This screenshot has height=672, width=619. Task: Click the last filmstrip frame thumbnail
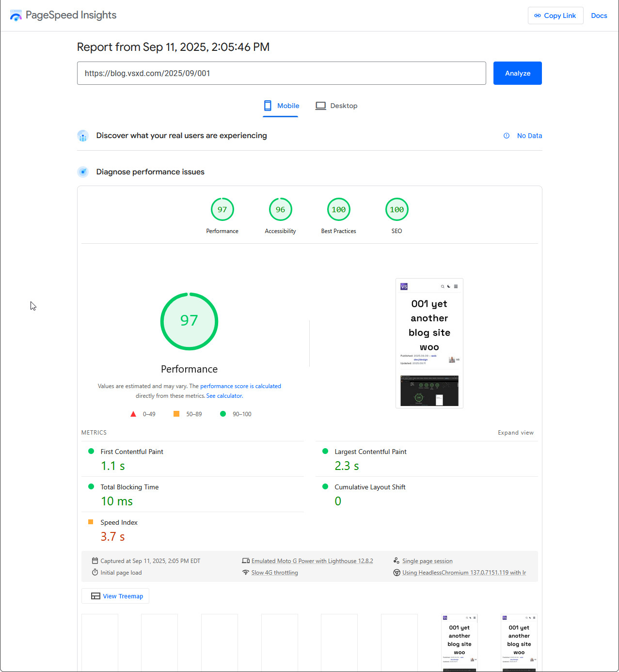click(x=519, y=643)
